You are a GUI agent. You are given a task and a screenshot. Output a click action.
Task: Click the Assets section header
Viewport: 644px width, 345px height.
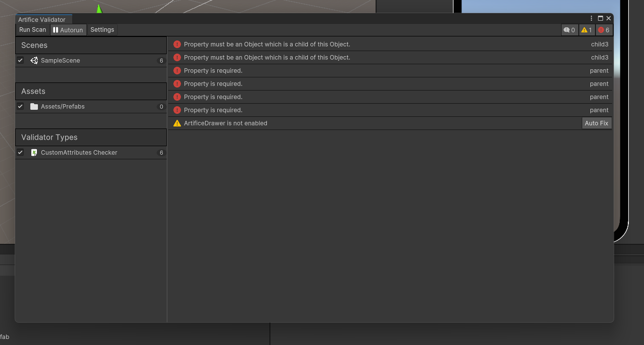click(91, 91)
